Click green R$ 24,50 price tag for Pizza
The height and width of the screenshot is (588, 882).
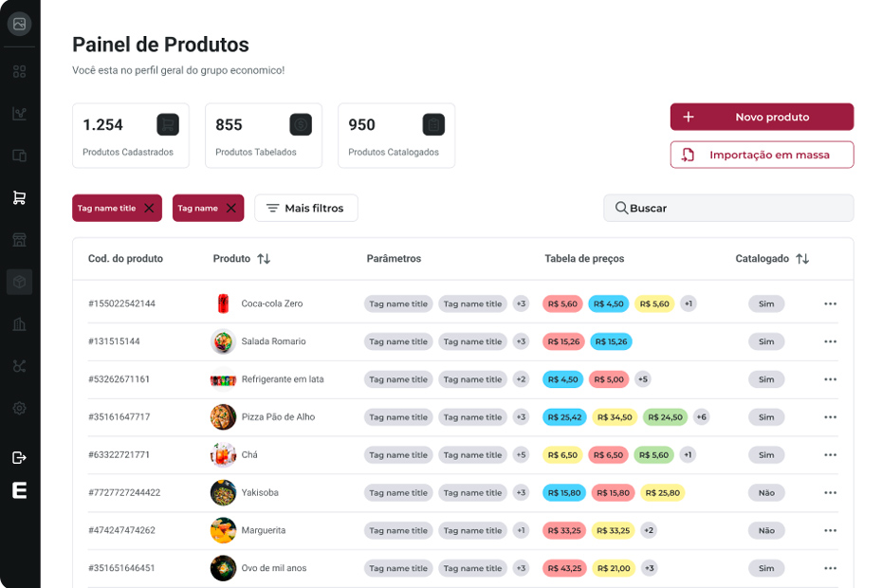pyautogui.click(x=665, y=417)
